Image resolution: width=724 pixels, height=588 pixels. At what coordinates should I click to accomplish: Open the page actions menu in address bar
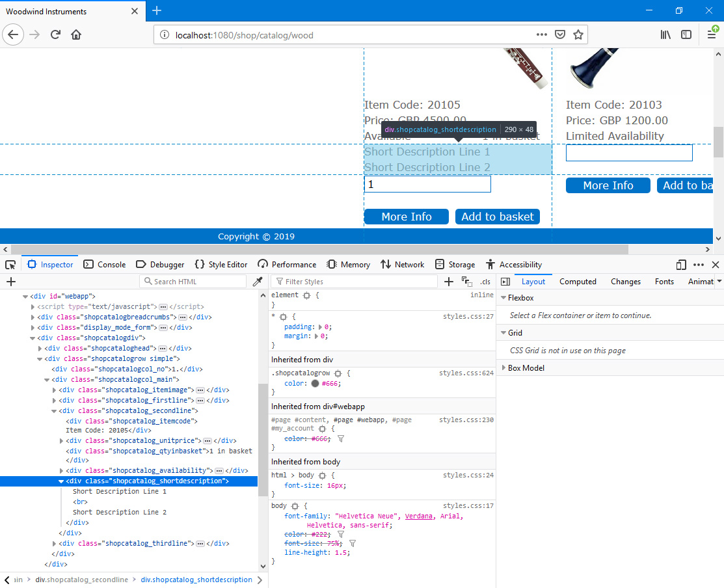(x=542, y=34)
